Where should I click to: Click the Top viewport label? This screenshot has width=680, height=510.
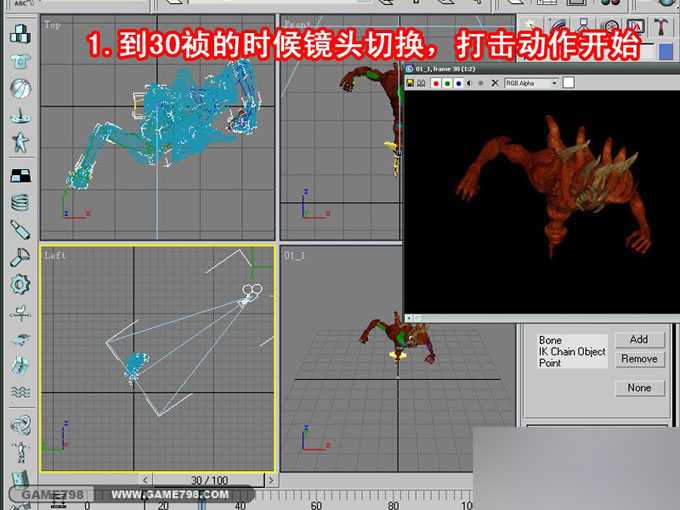click(52, 25)
